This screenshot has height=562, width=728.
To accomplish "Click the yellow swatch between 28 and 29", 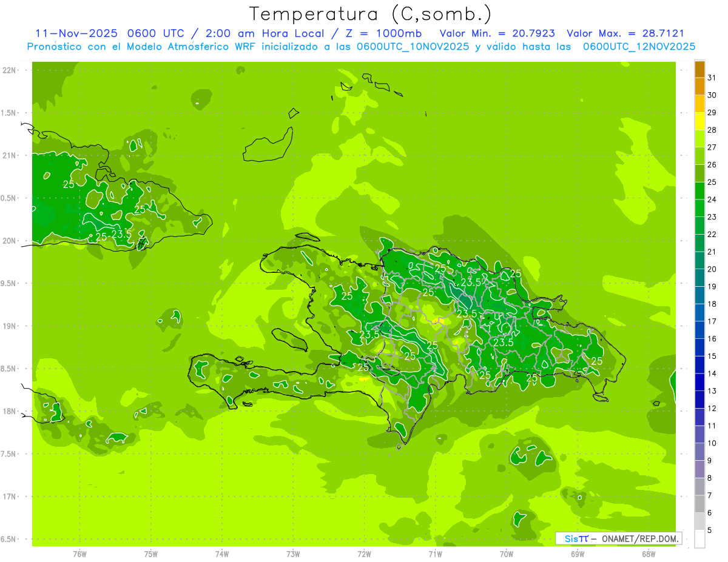I will pyautogui.click(x=699, y=121).
